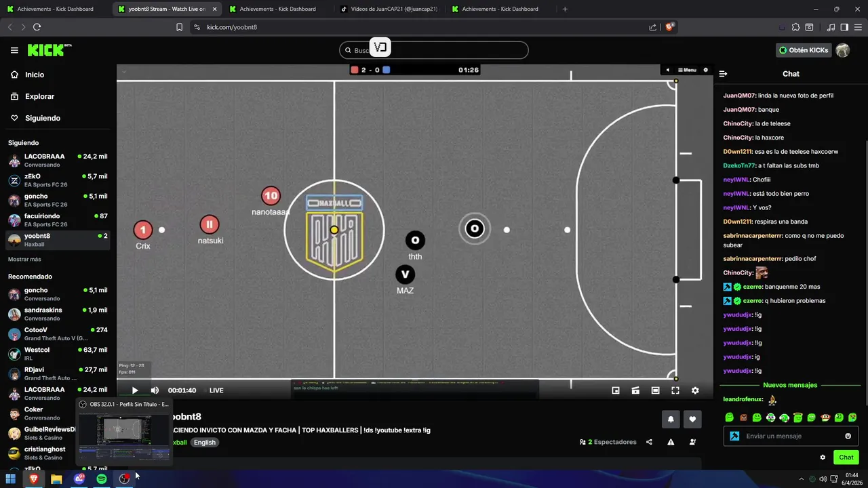Reload the page in the browser
The width and height of the screenshot is (868, 488).
click(x=37, y=27)
